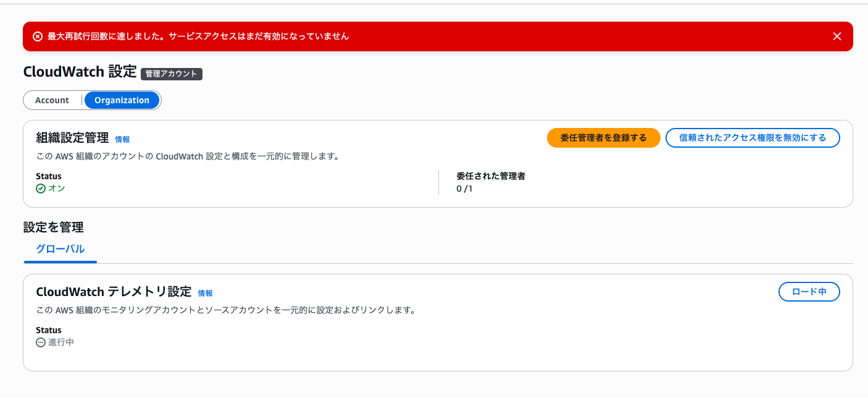Click the error circle icon in banner
This screenshot has width=868, height=398.
38,36
